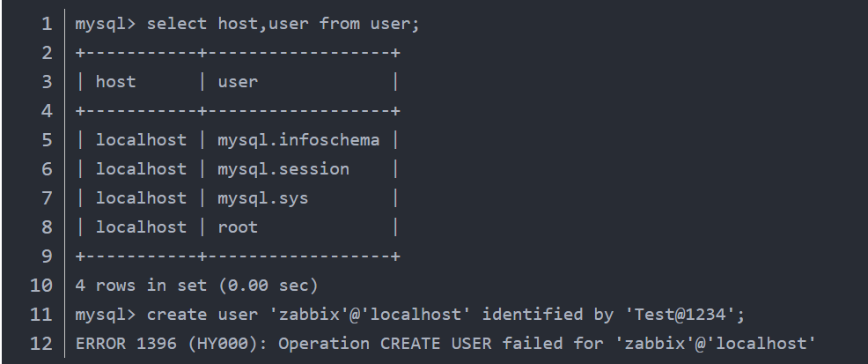Click 'localhost' in the root row

click(x=141, y=227)
